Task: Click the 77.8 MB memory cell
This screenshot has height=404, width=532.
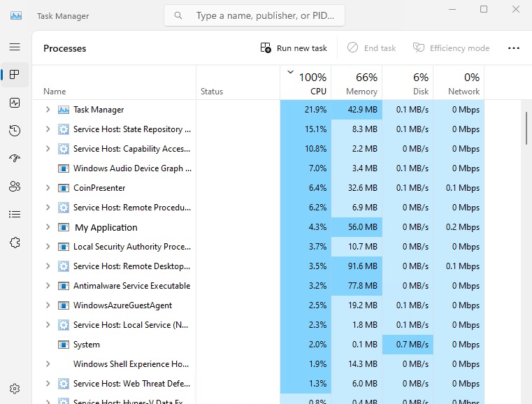Action: [x=357, y=286]
